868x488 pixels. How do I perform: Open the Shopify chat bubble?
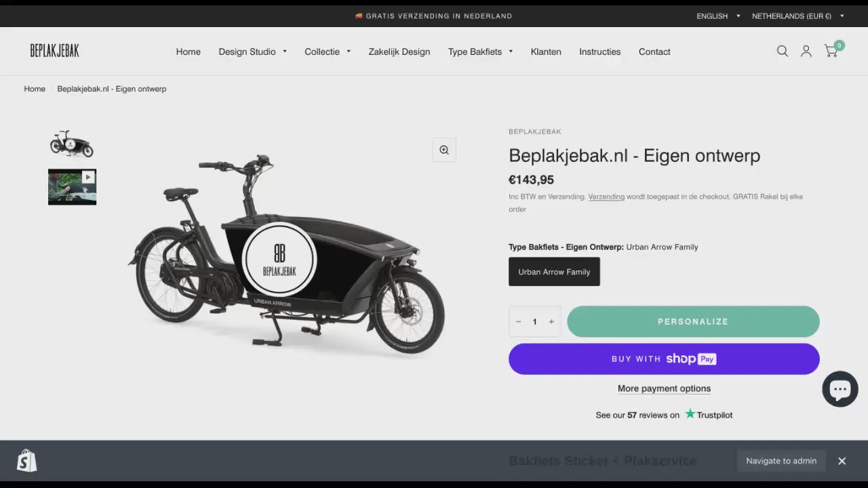pyautogui.click(x=840, y=389)
